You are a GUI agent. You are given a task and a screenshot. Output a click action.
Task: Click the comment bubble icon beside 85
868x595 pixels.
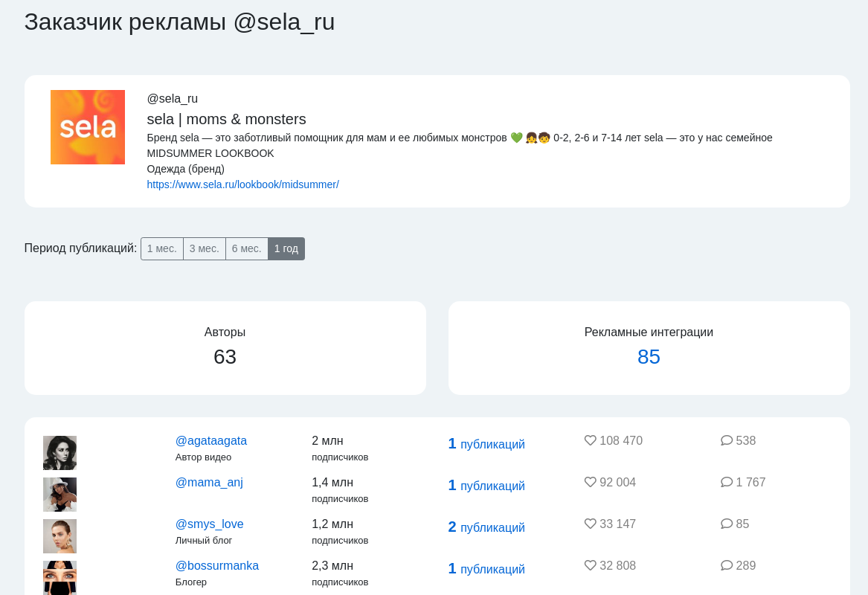click(x=726, y=524)
